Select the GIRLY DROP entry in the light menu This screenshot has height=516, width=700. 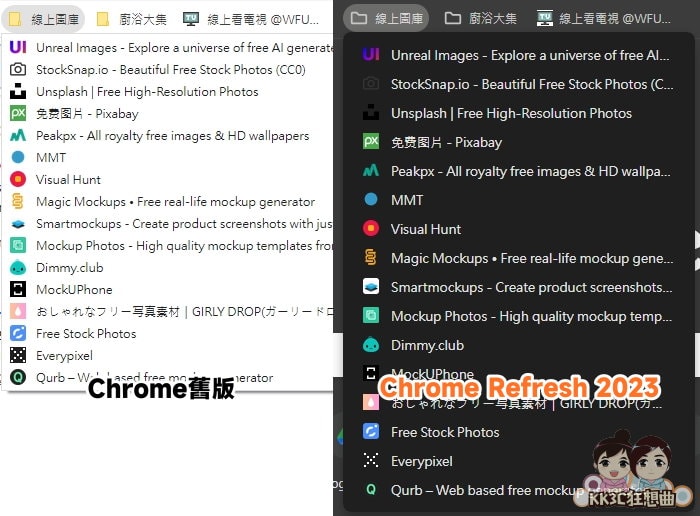pos(168,311)
